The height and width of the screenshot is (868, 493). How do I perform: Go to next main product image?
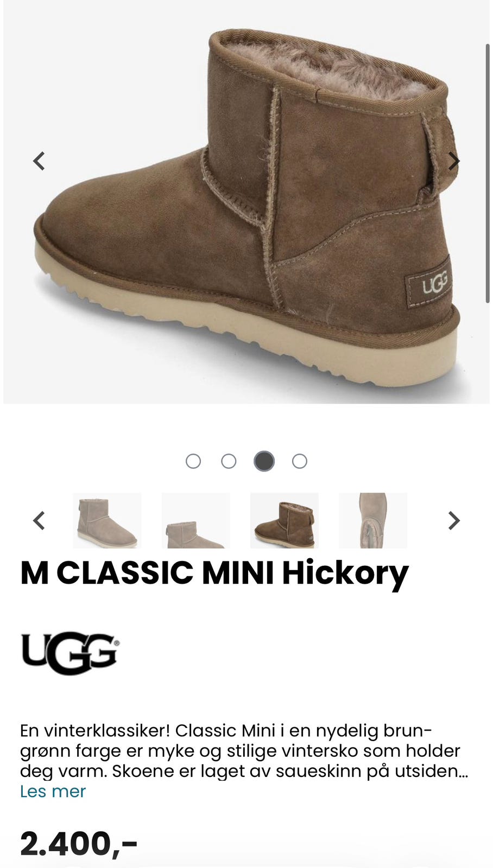[x=454, y=161]
